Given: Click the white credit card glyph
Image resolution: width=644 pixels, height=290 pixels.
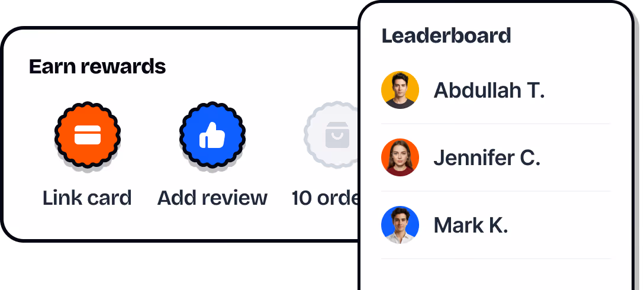Looking at the screenshot, I should 88,135.
